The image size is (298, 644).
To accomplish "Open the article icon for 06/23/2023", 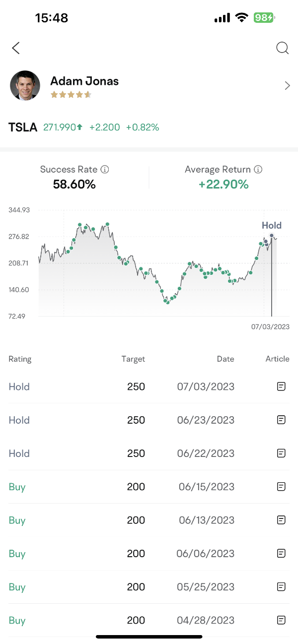I will [281, 420].
